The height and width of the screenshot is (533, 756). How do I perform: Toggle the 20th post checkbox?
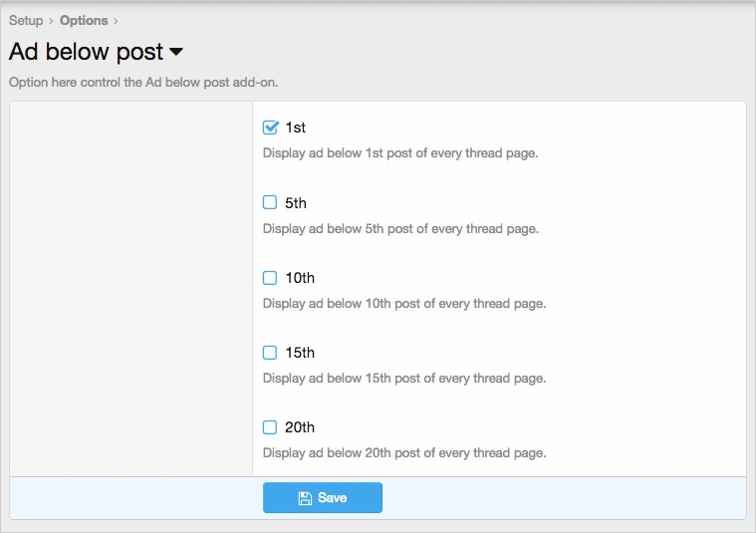pyautogui.click(x=270, y=426)
